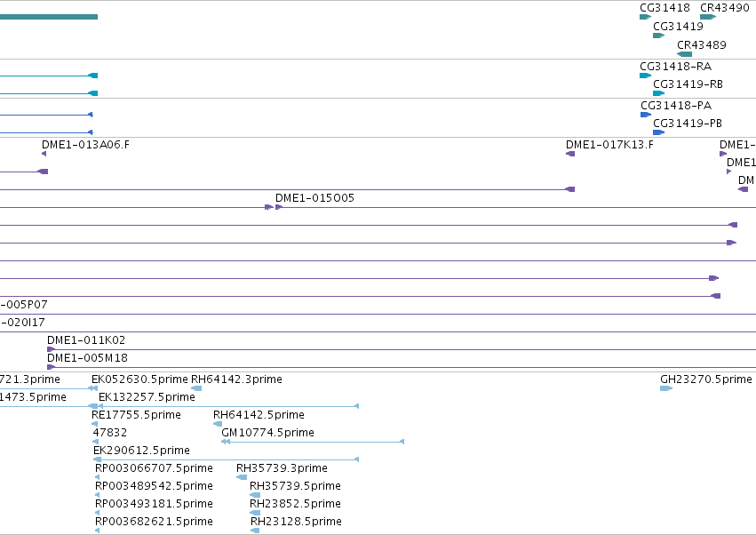Select the CG31418-RA transcript glyph

tap(645, 76)
